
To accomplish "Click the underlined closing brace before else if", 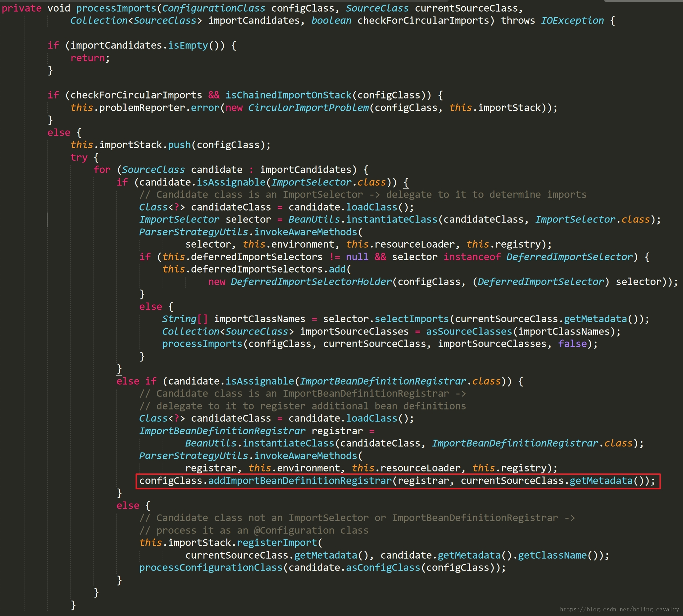I will click(119, 369).
